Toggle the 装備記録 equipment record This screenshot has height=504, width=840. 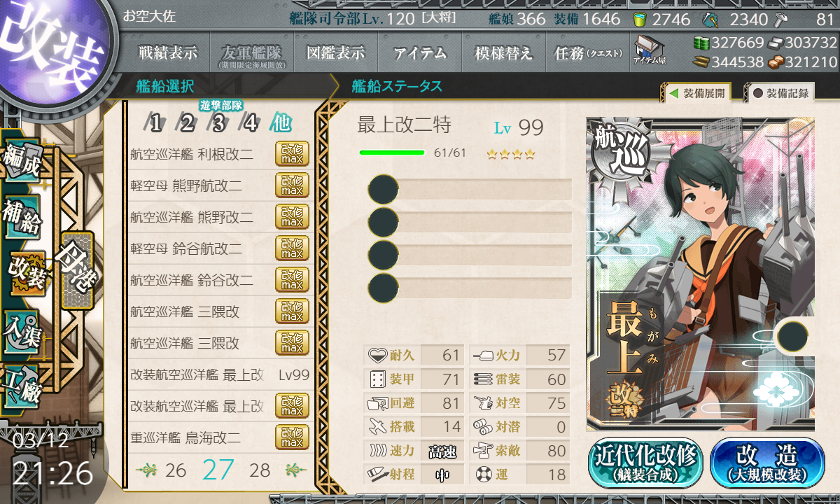coord(780,93)
